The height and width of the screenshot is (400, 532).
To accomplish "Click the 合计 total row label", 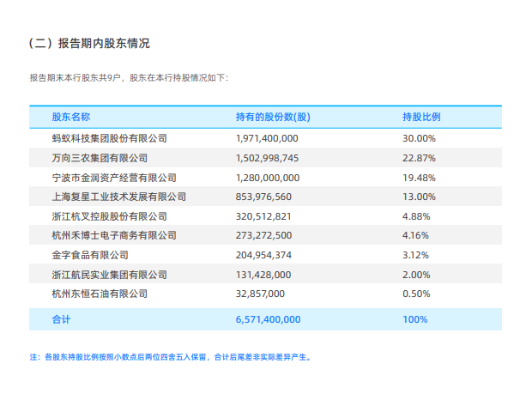I will point(61,319).
